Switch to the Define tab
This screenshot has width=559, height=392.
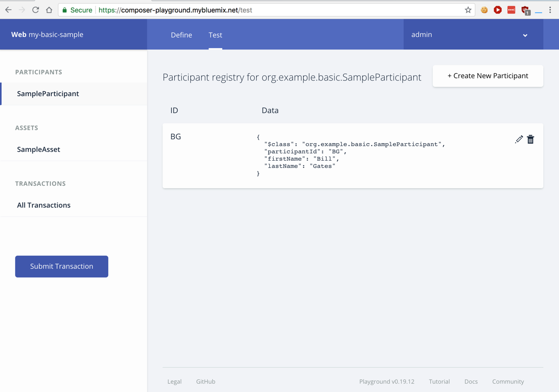pyautogui.click(x=181, y=35)
